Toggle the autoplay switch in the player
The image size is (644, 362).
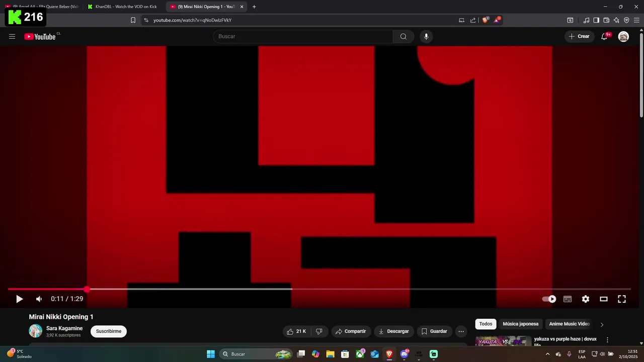tap(549, 299)
